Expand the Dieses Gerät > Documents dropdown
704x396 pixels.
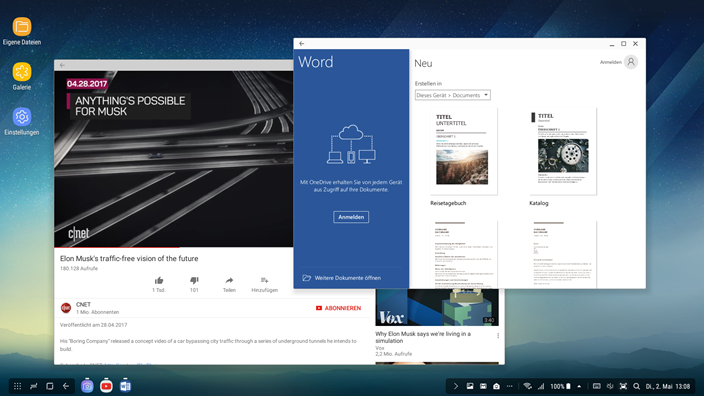click(x=453, y=95)
